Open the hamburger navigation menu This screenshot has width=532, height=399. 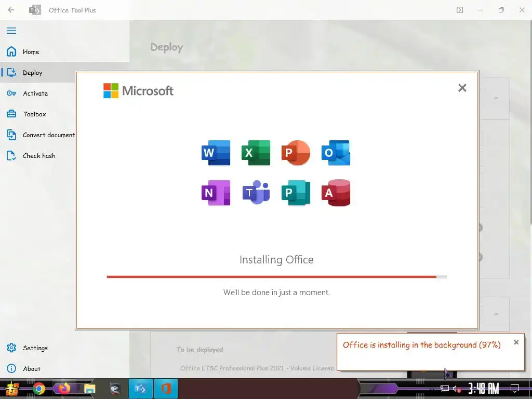point(11,31)
